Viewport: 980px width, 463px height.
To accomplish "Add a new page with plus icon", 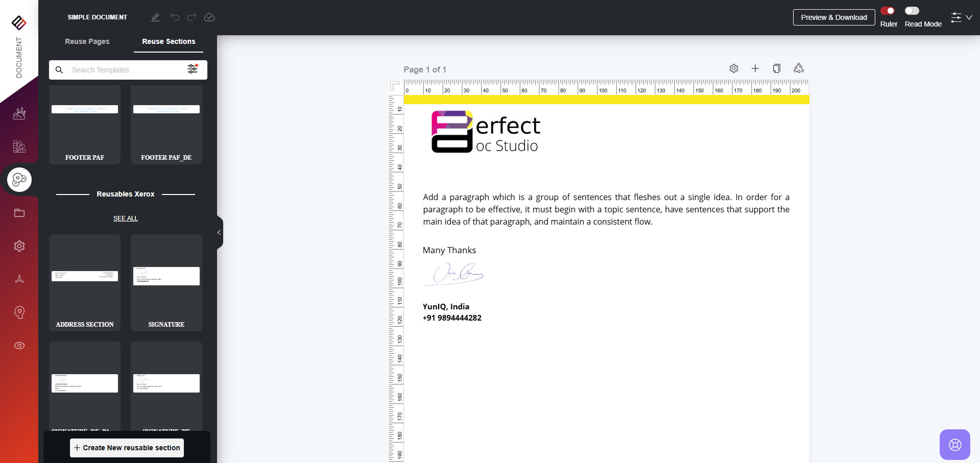I will 755,68.
